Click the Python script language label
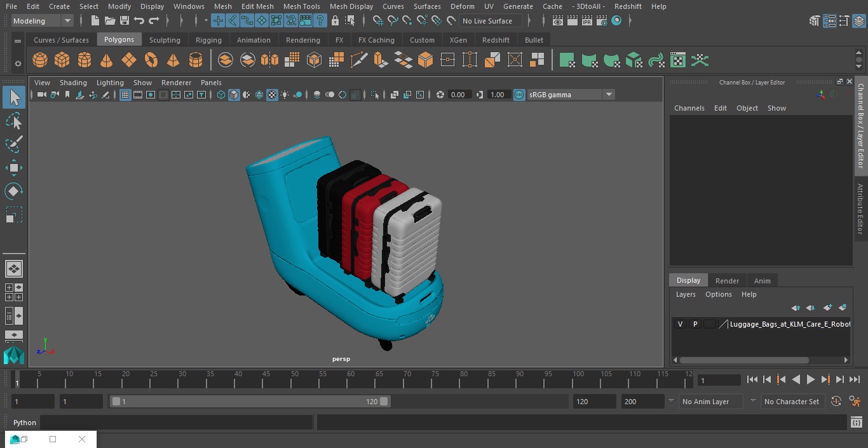868x448 pixels. point(25,423)
